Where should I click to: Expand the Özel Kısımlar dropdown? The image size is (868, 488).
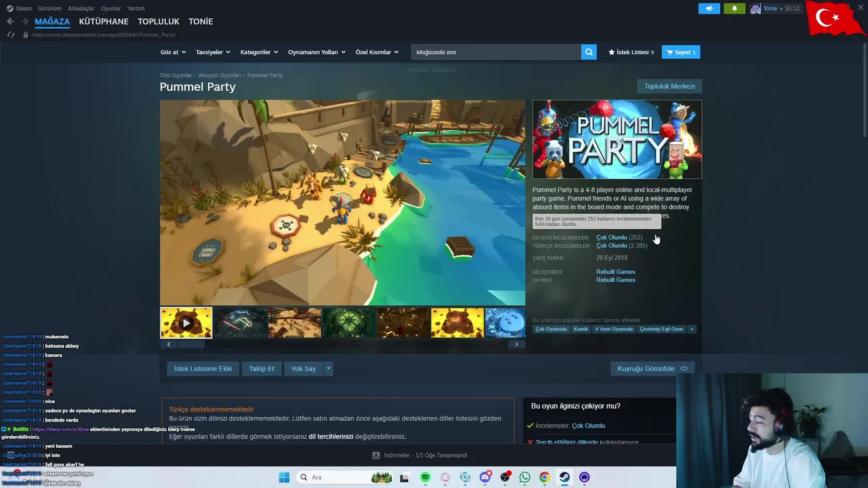click(x=378, y=52)
